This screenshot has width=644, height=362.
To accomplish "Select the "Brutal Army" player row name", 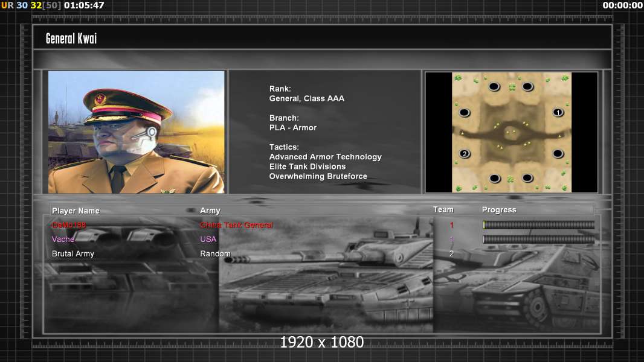I will click(73, 254).
